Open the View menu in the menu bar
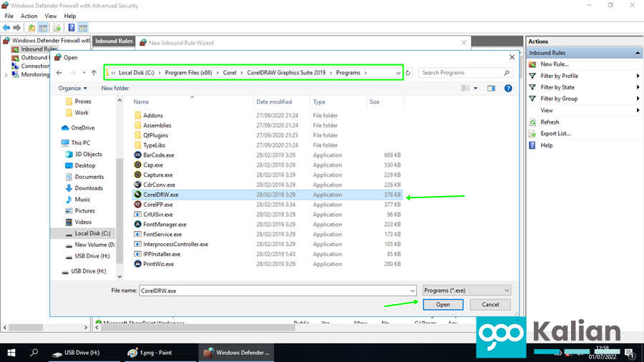This screenshot has width=644, height=362. tap(51, 16)
